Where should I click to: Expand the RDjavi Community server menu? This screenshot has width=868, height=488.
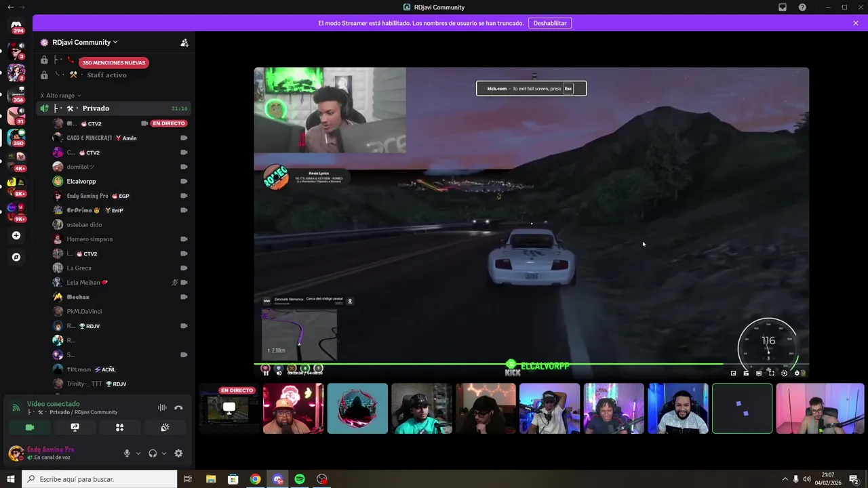point(85,42)
